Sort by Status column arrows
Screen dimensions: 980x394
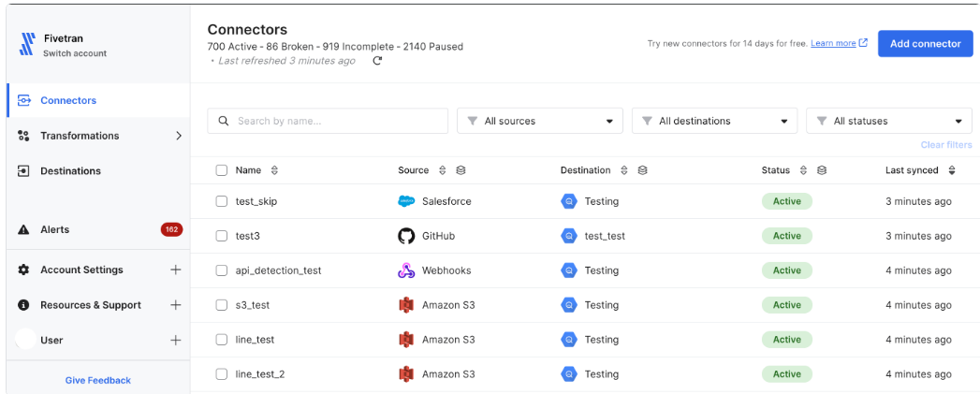(x=804, y=170)
